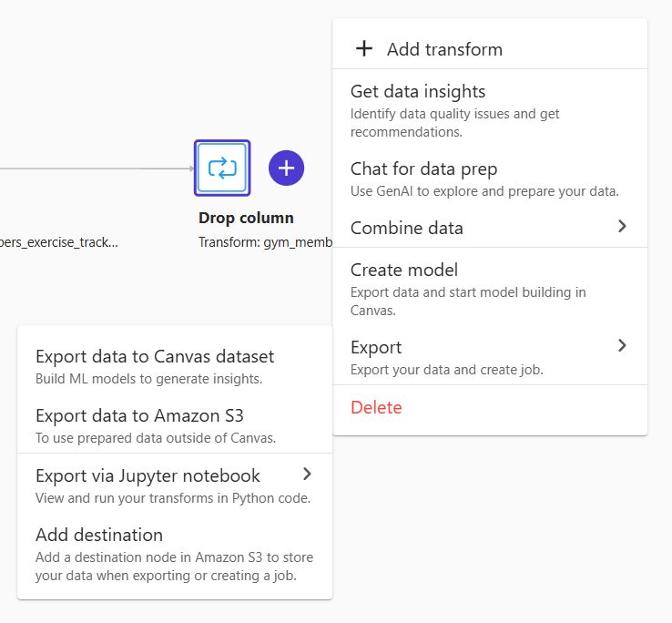Open the Export menu item

point(490,358)
